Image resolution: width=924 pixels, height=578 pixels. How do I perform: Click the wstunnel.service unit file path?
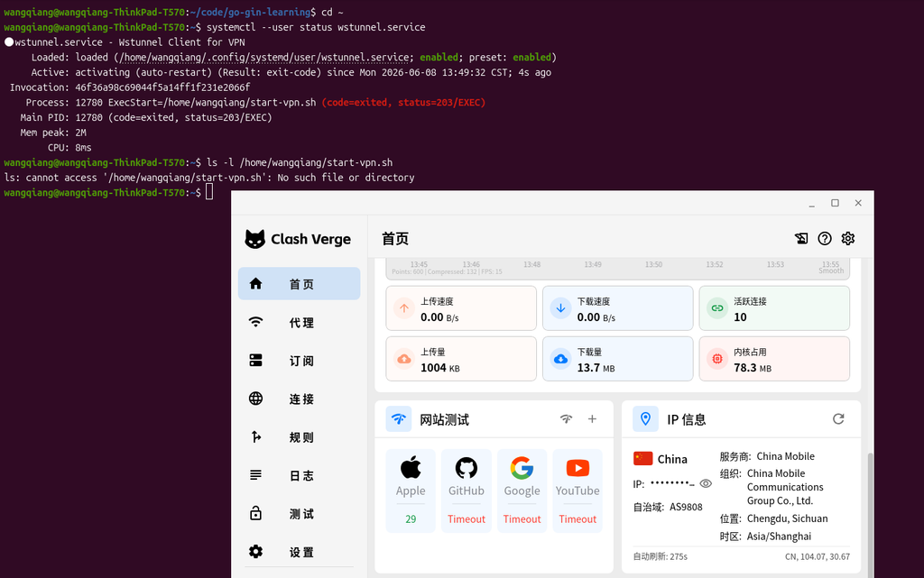pos(265,57)
